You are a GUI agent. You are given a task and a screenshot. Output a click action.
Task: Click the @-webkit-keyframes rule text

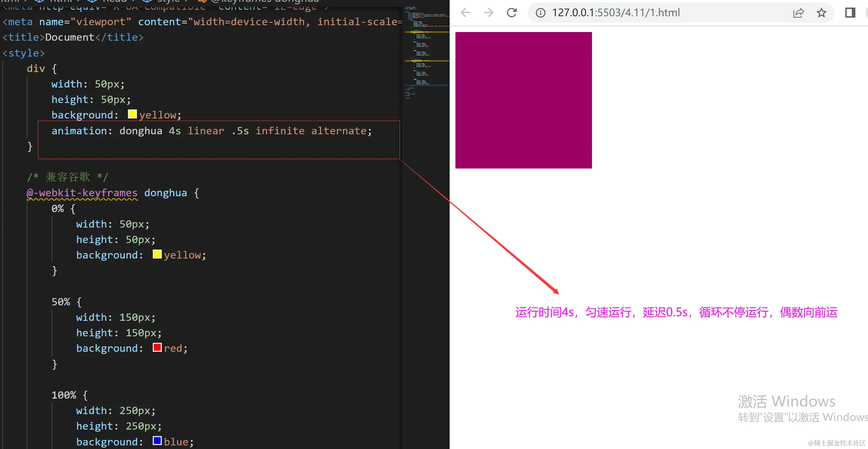[x=82, y=193]
